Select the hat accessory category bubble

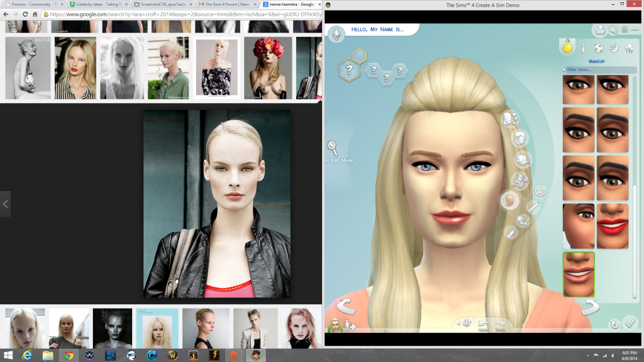click(x=523, y=160)
